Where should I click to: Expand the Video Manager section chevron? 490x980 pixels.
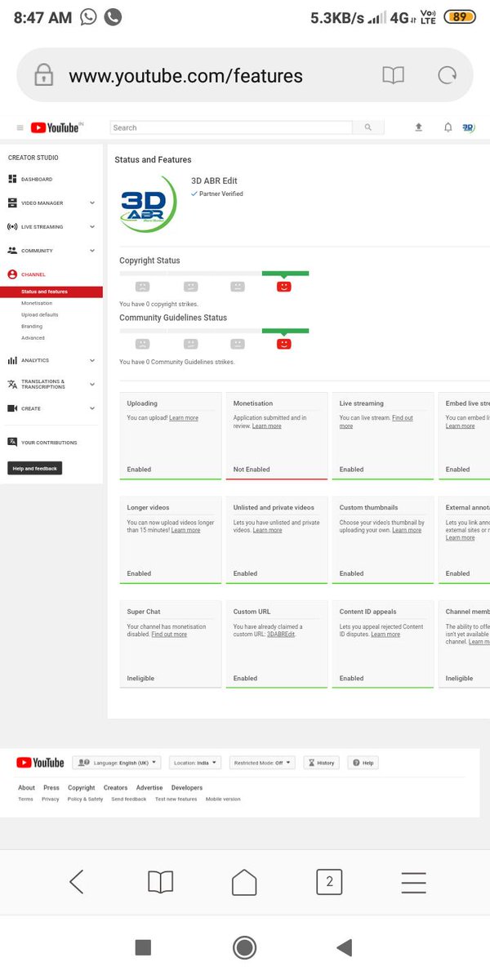click(x=92, y=203)
